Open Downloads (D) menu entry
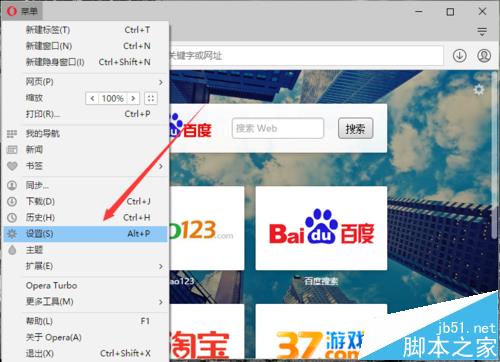 click(86, 201)
